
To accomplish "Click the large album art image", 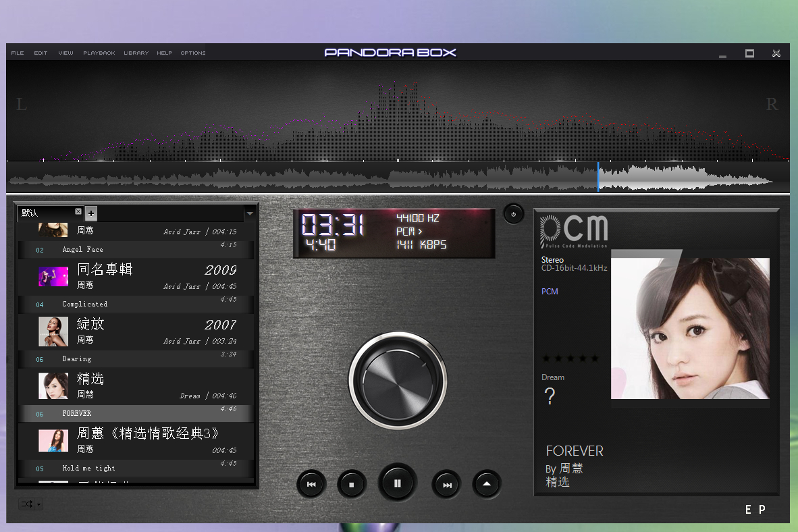I will click(690, 328).
